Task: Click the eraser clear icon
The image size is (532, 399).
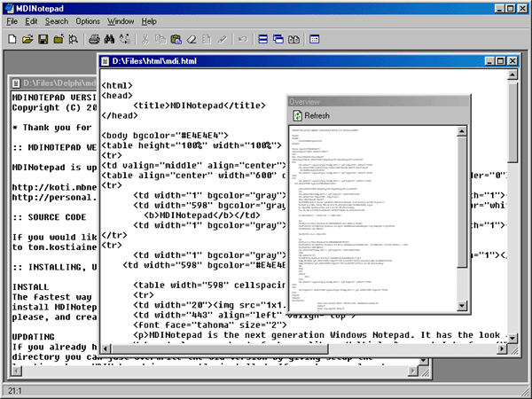Action: click(192, 39)
